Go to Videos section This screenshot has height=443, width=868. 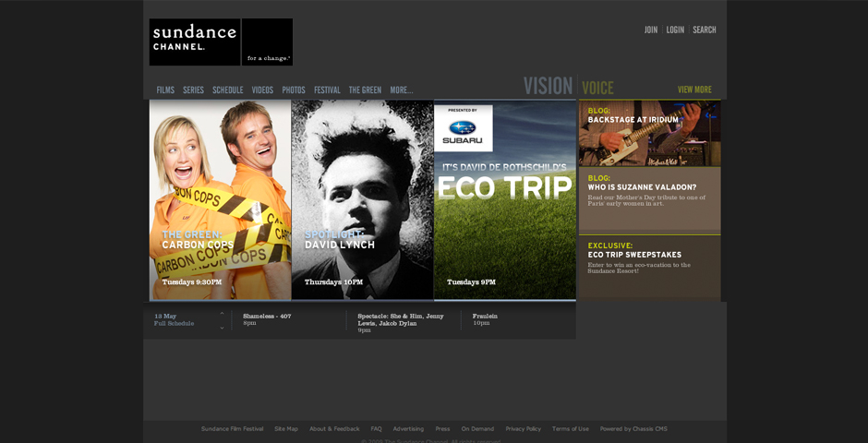(x=262, y=90)
